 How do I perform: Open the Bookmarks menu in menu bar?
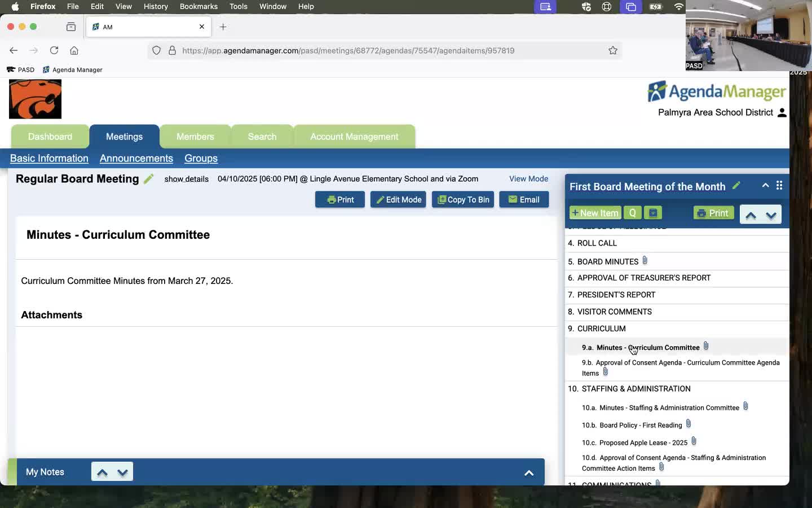click(198, 6)
